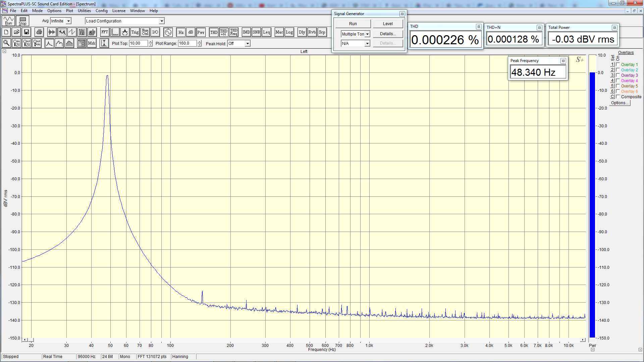Click the signal generator sine-wave icon
This screenshot has width=644, height=362.
click(168, 32)
